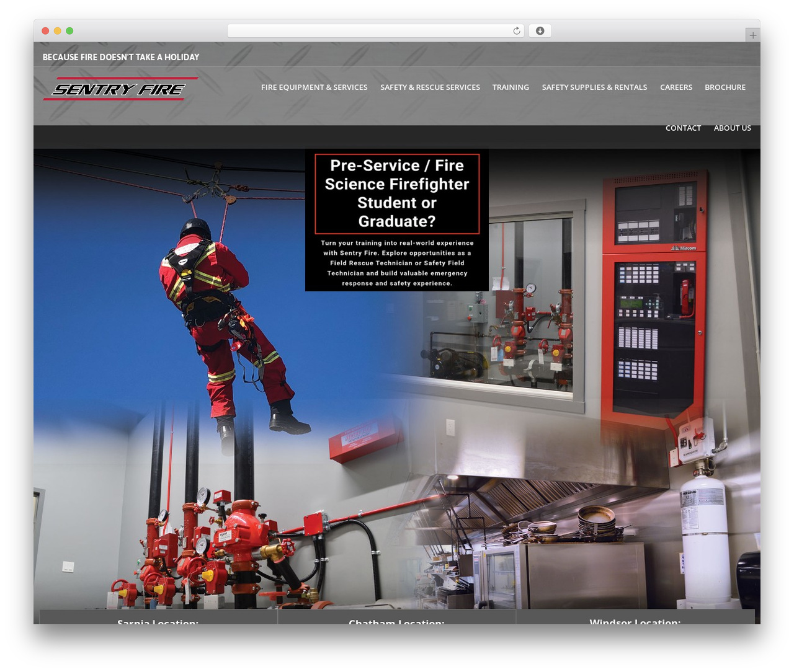Navigate to the Contact page

(683, 128)
